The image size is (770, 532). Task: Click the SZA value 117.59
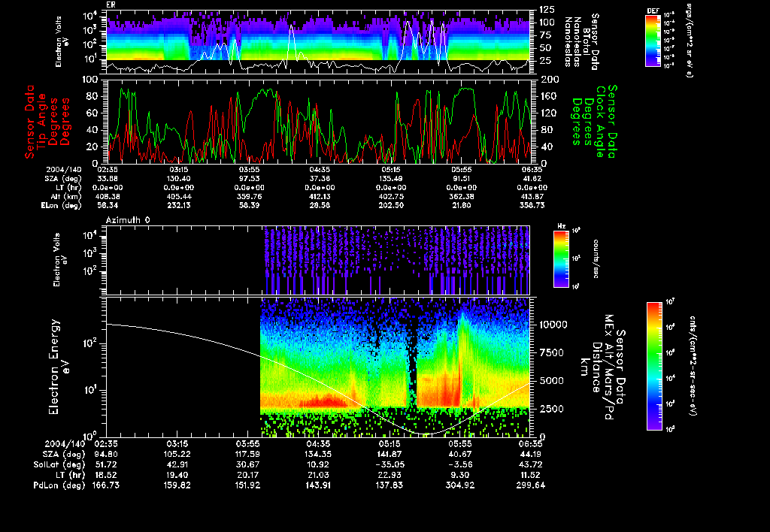[x=247, y=454]
